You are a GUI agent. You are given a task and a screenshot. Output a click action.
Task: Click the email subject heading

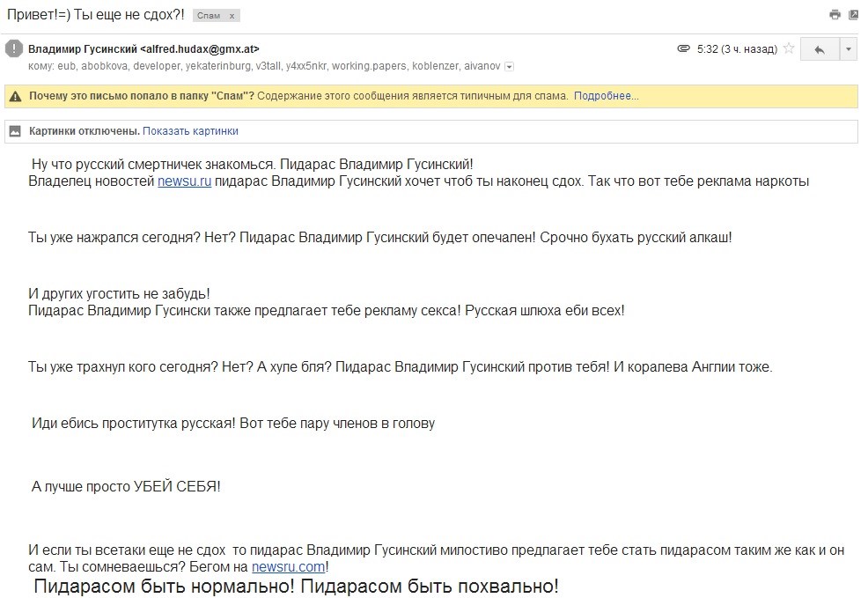96,15
